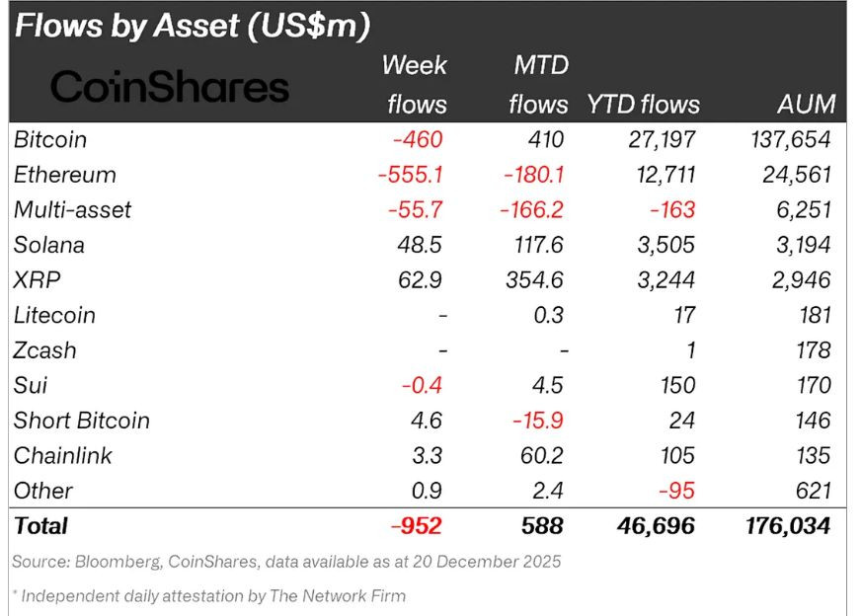The height and width of the screenshot is (616, 862).
Task: Select the Bitcoin row label
Action: [50, 139]
